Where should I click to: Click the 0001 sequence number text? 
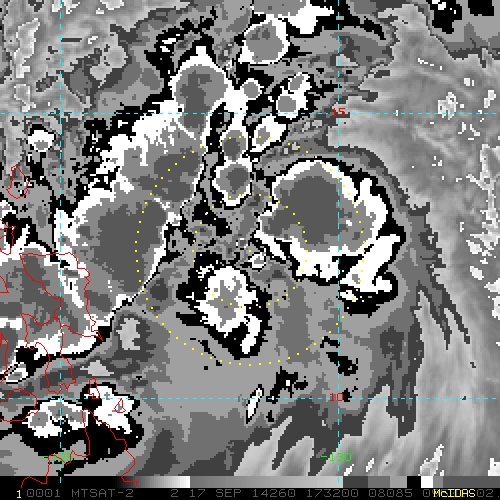click(43, 493)
